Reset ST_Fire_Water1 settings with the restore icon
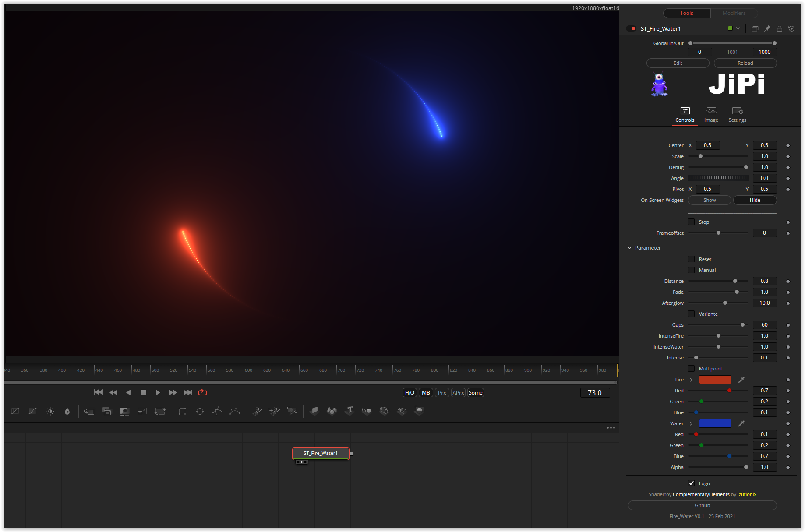Image resolution: width=805 pixels, height=532 pixels. [791, 28]
